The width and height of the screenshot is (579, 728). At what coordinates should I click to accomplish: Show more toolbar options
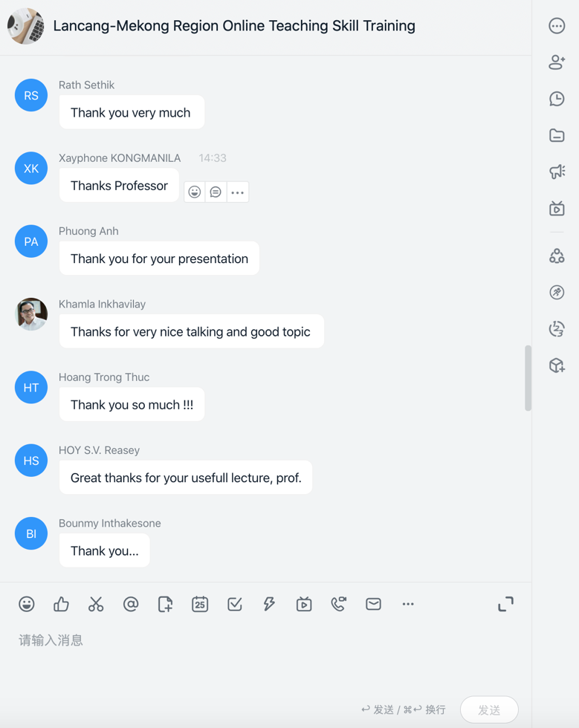(x=408, y=604)
